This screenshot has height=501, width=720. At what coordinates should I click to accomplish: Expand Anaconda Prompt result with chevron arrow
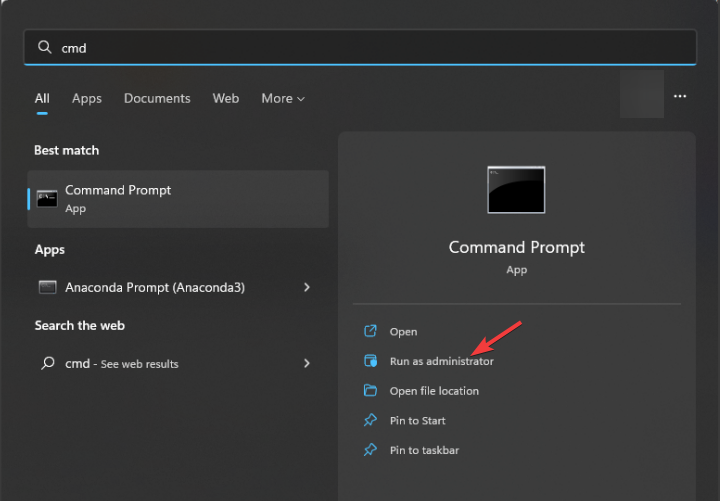click(x=307, y=287)
